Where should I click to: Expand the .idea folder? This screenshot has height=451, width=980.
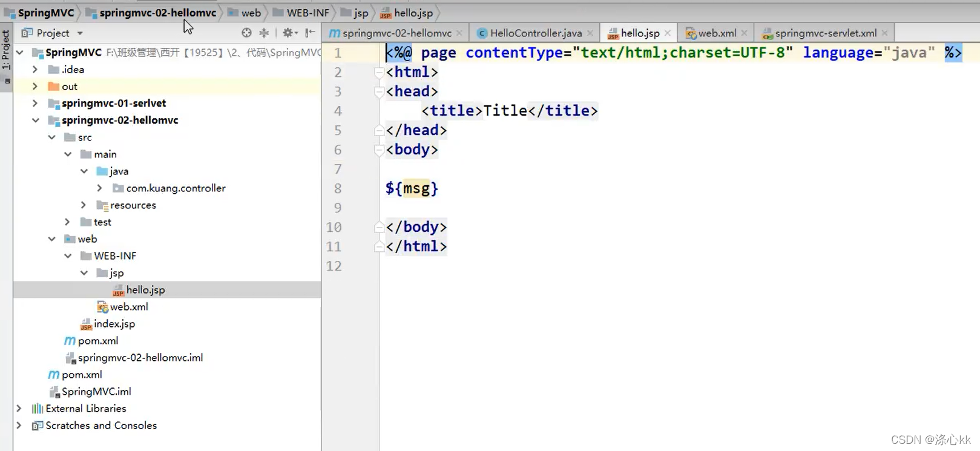point(35,70)
